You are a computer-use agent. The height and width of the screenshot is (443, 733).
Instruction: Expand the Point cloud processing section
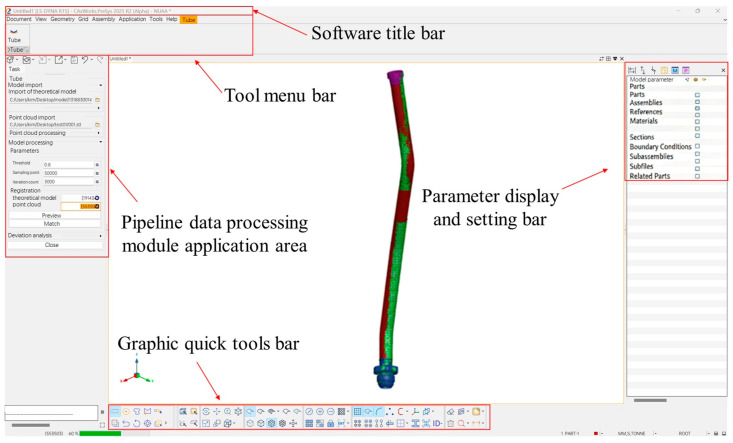100,133
